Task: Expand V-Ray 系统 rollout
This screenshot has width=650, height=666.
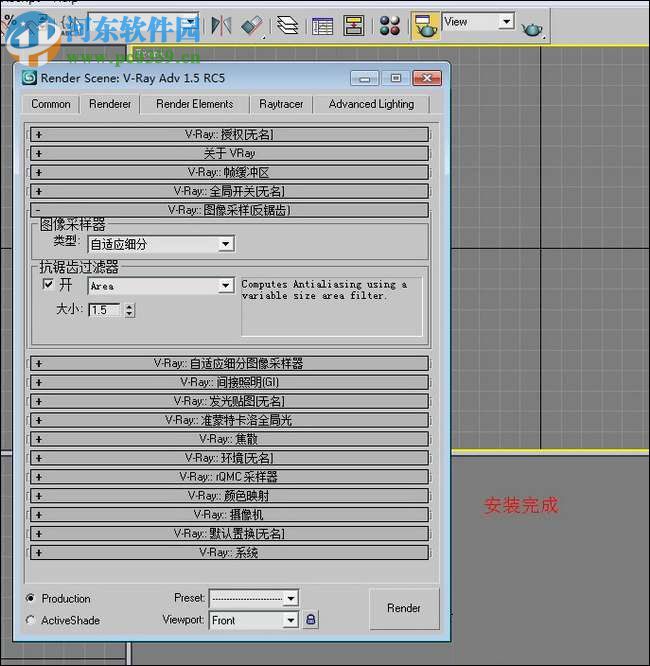Action: (229, 553)
